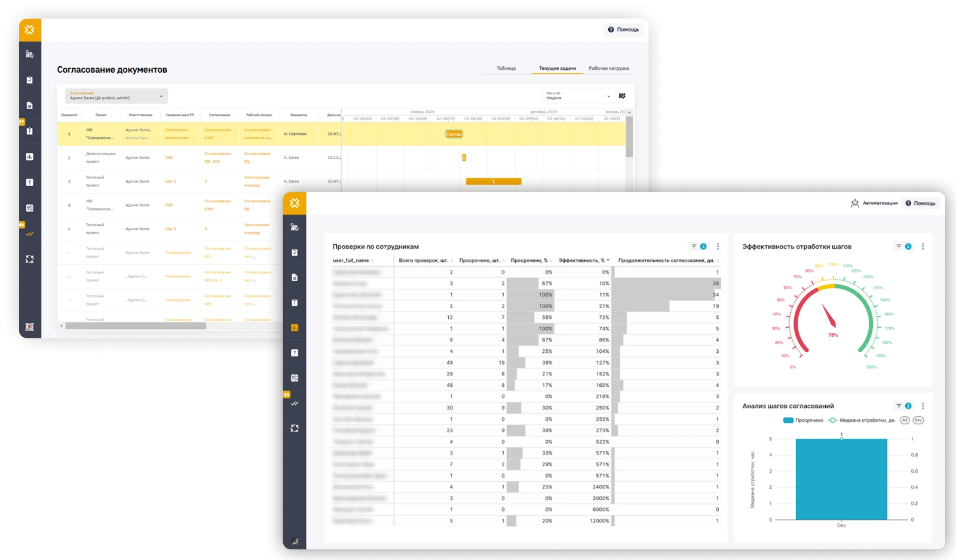Click the long orange Gantt bar labeled 1

pyautogui.click(x=494, y=181)
